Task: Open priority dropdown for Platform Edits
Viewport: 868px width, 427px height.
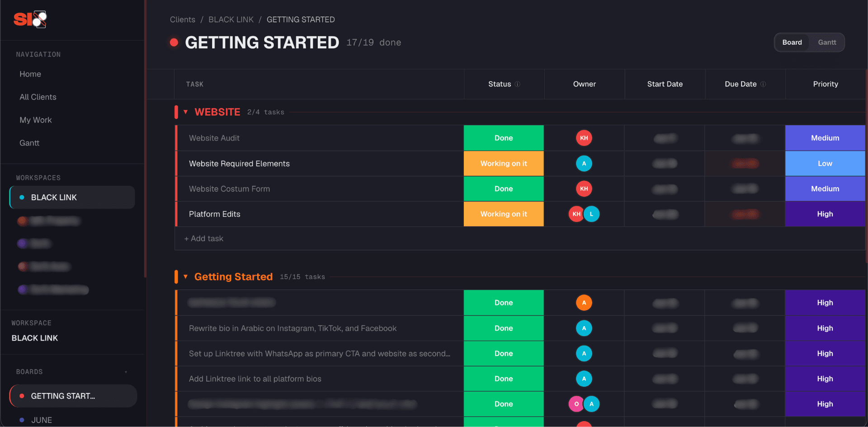Action: (x=825, y=214)
